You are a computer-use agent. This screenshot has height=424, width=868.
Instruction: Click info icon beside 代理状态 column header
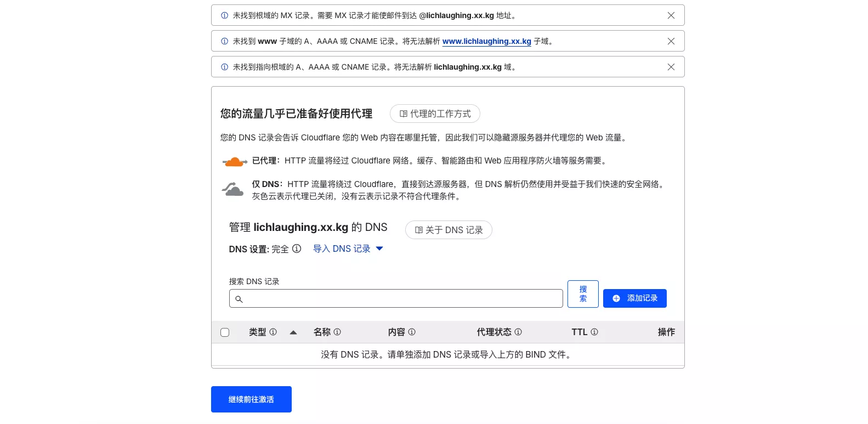[x=518, y=332]
